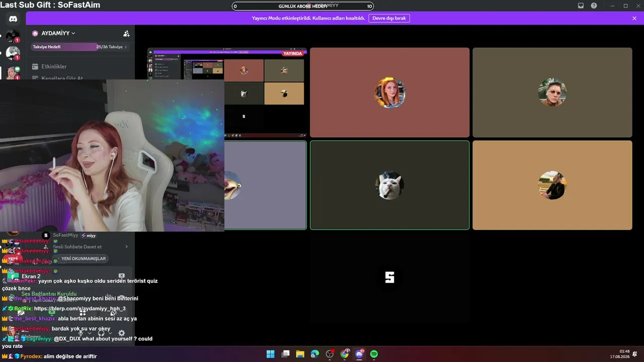Open microphone input options arrow
Viewport: 644px width, 362px height.
coord(90,333)
